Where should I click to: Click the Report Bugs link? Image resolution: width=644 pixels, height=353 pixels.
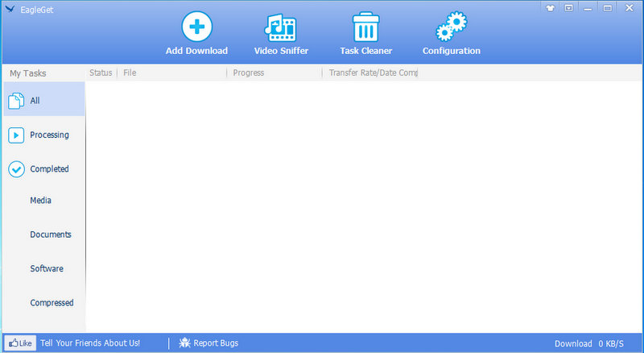click(216, 343)
